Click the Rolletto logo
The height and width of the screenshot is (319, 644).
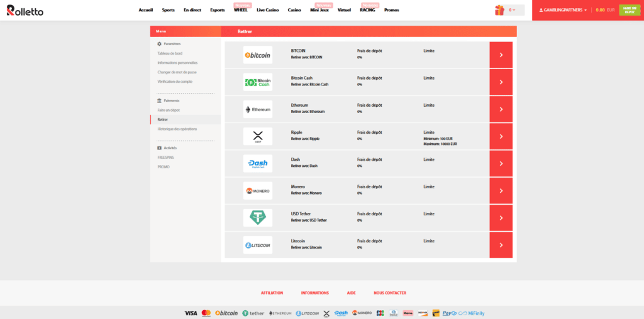[25, 10]
